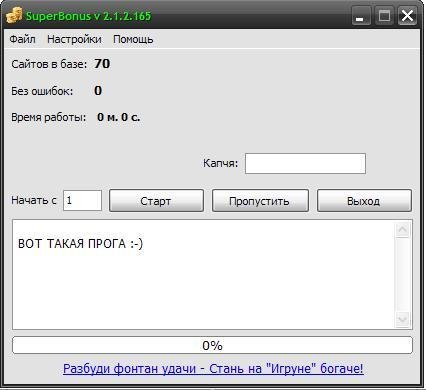Click the ВОТ ТАКАЯ ПРОГА :-) log text
426x390 pixels.
pos(80,244)
